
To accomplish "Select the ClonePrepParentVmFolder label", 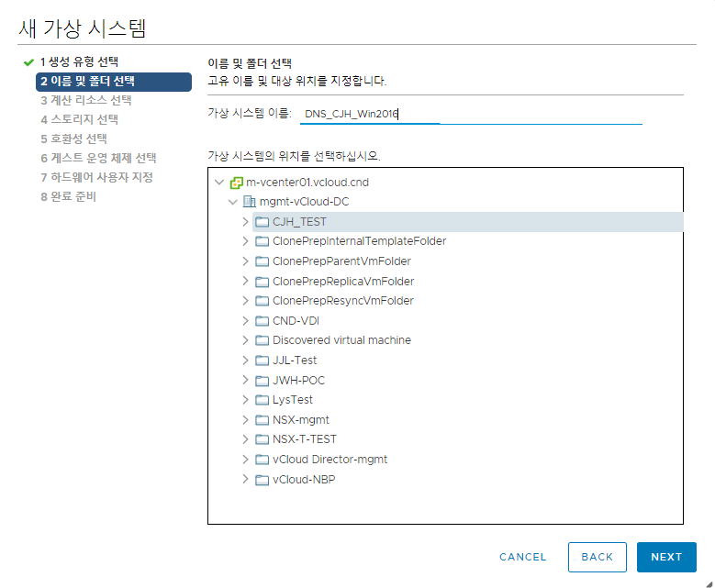I will point(341,261).
